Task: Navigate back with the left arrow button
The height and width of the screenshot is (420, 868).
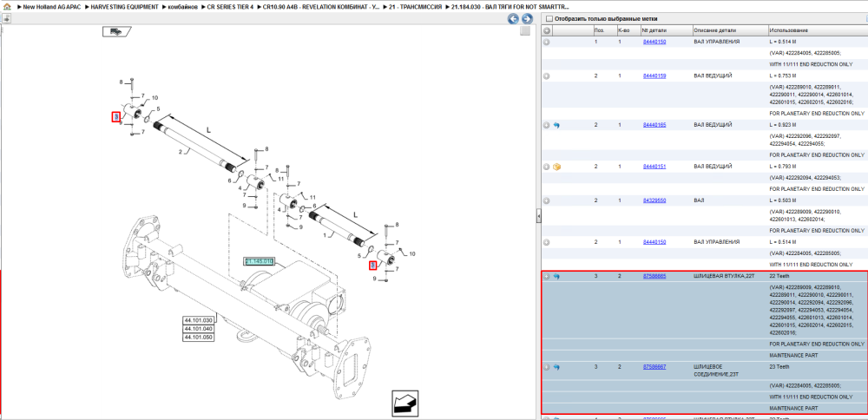Action: [x=514, y=19]
